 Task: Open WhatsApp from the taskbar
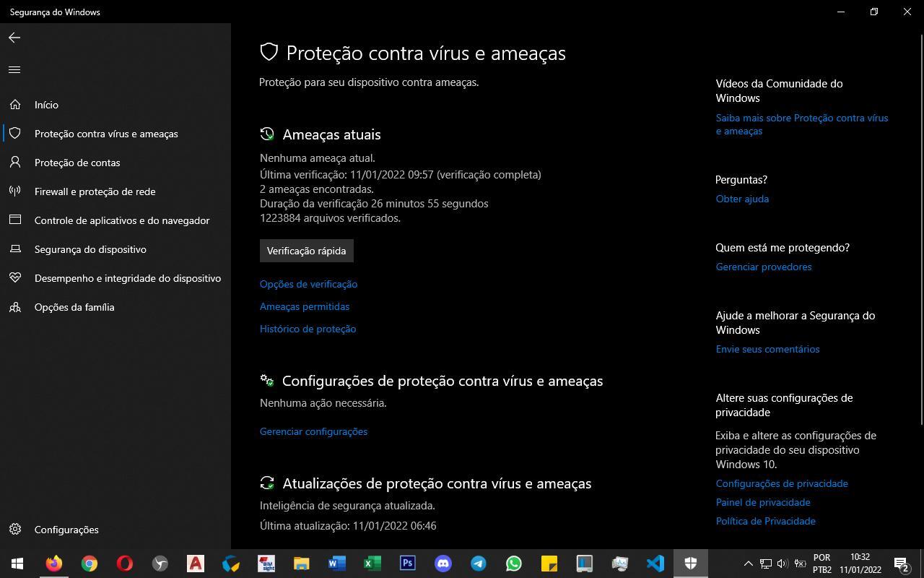513,564
